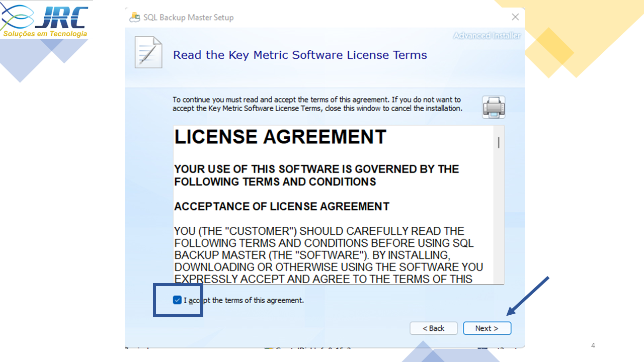Uncheck 'I accept the terms of this agreement'

(177, 300)
